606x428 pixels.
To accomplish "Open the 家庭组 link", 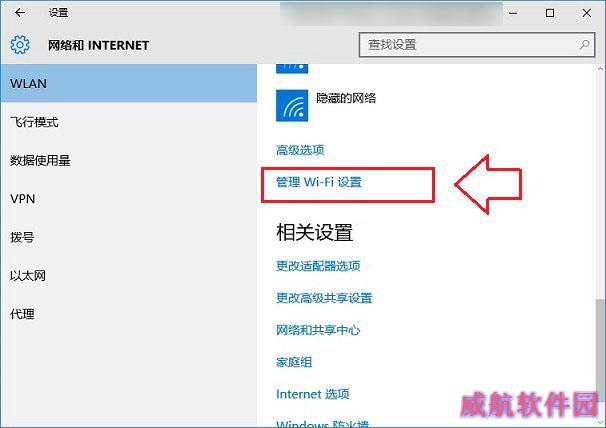I will pyautogui.click(x=294, y=362).
